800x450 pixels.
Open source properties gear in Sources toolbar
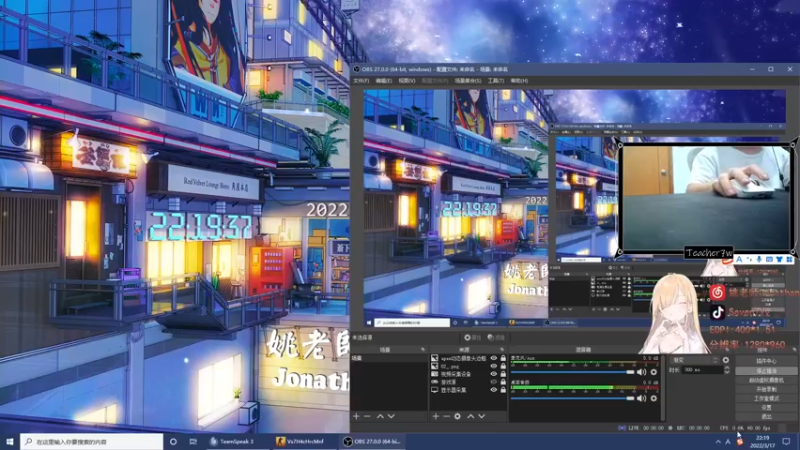pos(458,416)
